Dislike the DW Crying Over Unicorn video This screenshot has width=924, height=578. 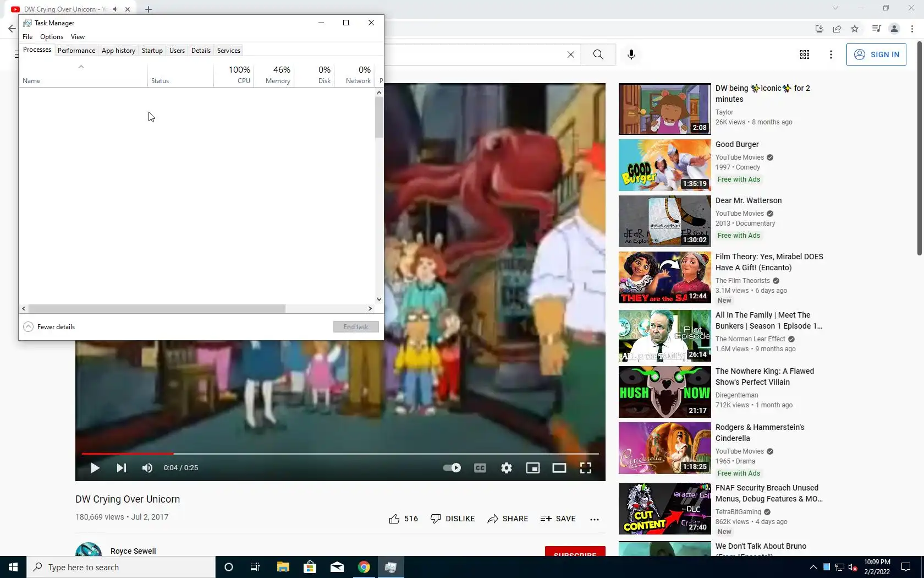tap(453, 519)
